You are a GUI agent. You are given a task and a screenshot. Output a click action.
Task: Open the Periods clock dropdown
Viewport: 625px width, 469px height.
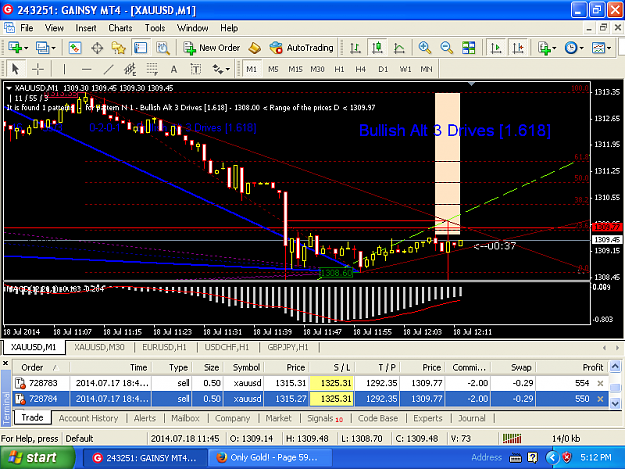574,48
